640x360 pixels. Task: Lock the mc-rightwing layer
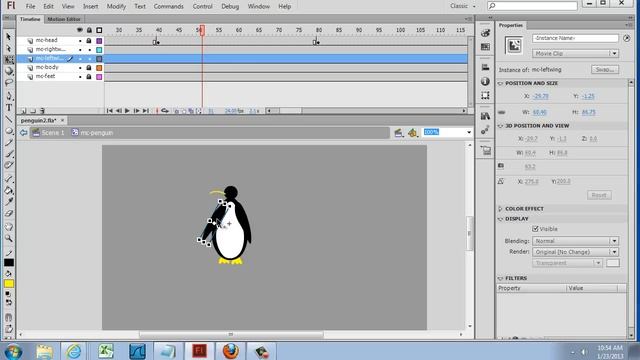click(89, 50)
